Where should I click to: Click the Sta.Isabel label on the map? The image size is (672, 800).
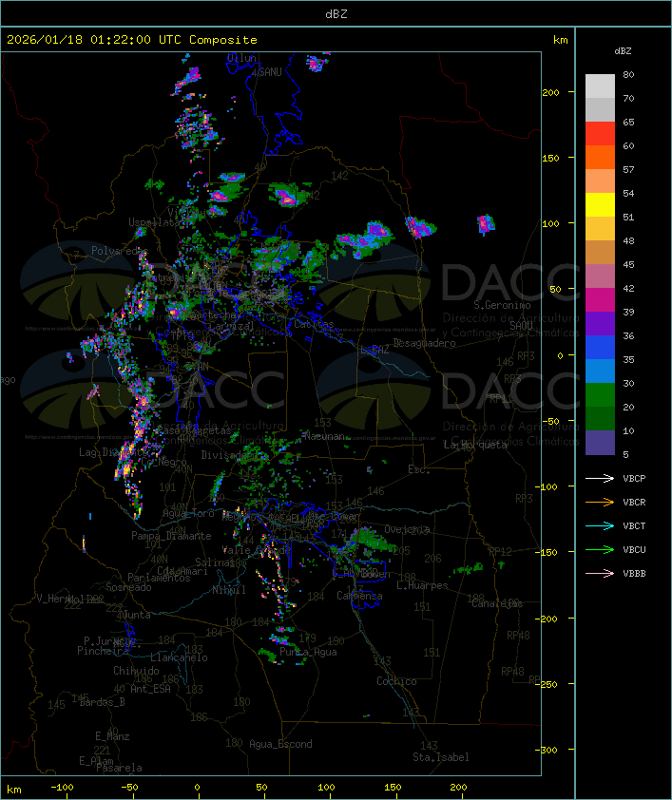[x=440, y=757]
